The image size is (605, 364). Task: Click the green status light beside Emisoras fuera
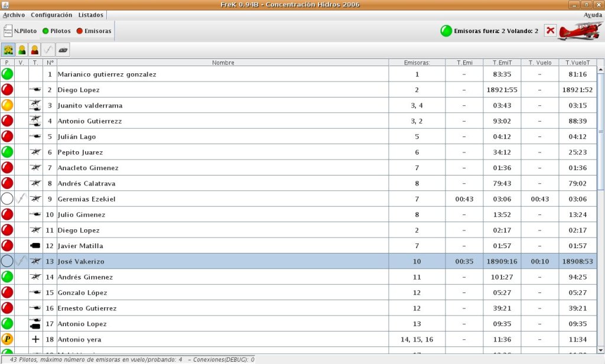tap(446, 31)
